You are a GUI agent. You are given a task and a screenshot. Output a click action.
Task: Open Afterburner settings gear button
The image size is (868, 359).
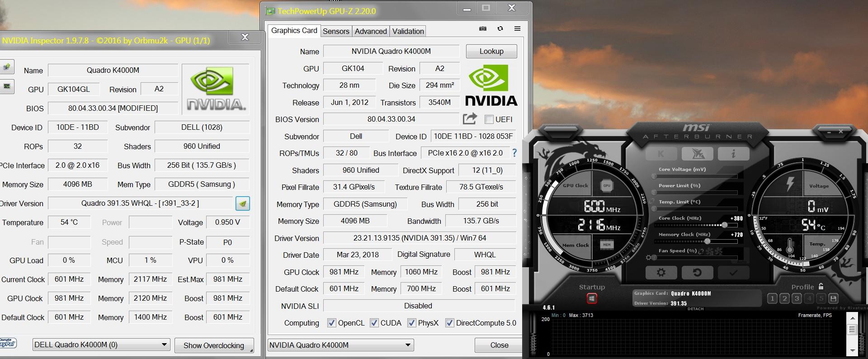click(661, 273)
